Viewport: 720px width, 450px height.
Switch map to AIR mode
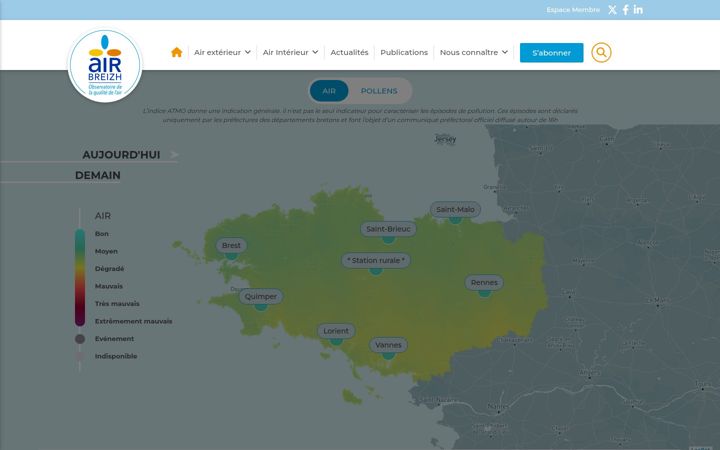pos(329,91)
